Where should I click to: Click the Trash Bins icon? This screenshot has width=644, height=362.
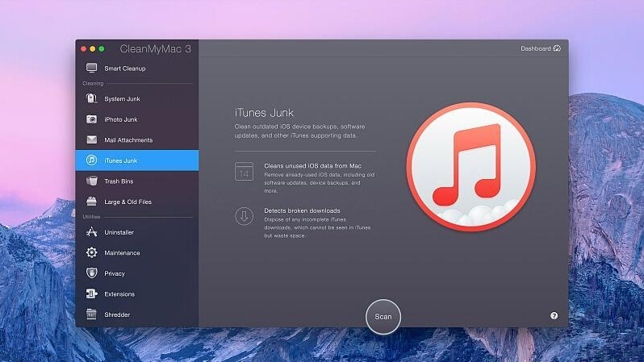91,181
